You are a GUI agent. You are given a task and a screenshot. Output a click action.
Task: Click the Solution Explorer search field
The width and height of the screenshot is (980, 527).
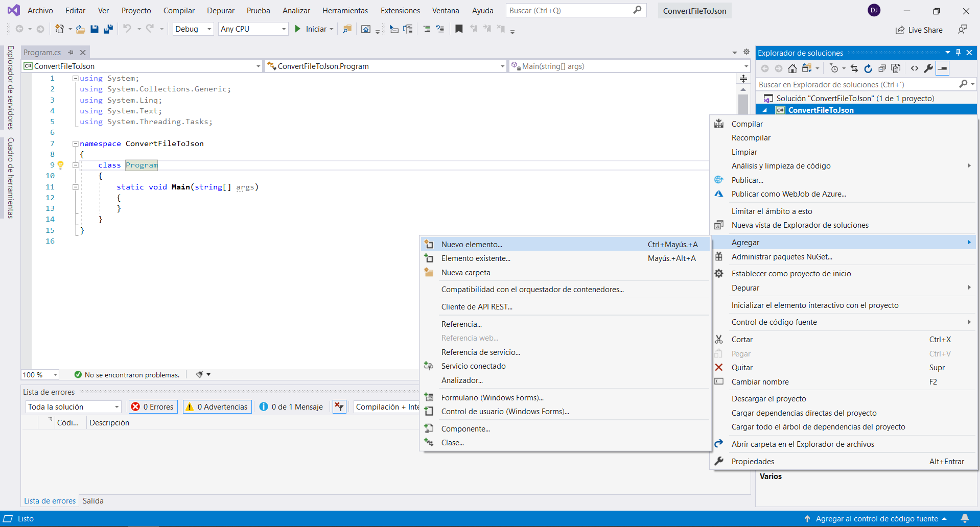pyautogui.click(x=857, y=85)
